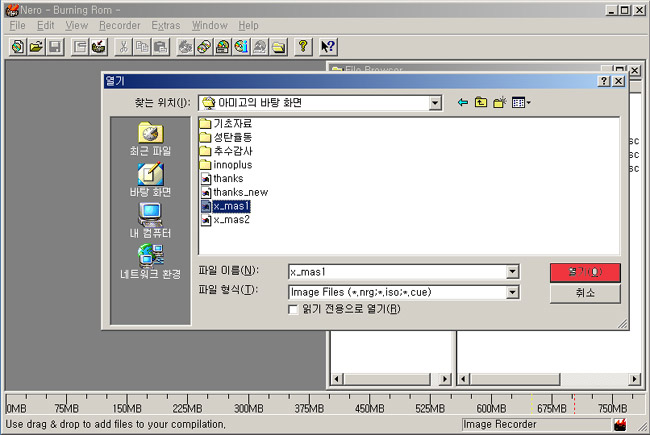650x435 pixels.
Task: Open the Recorder menu
Action: pos(119,25)
